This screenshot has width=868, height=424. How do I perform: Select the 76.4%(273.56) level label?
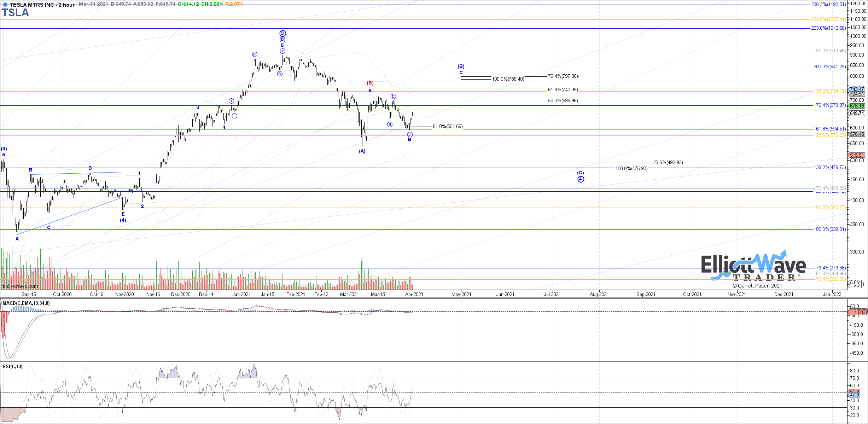point(831,268)
